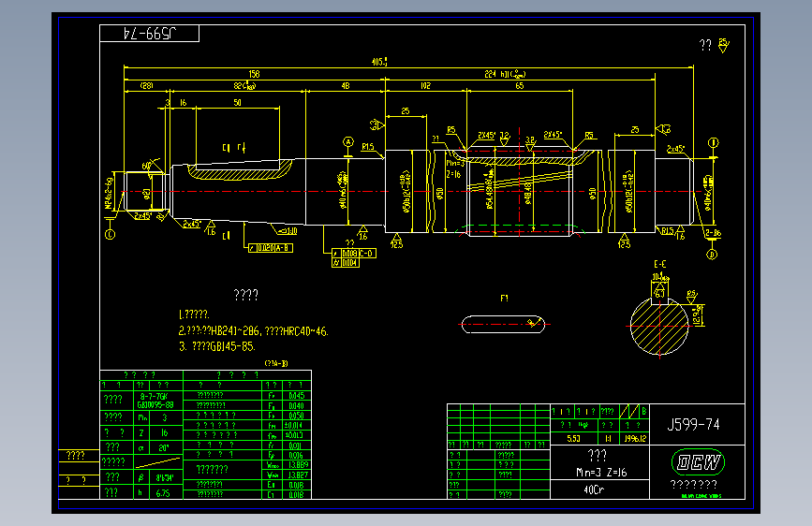Screen dimensions: 812x526
Task: Click tolerance value 0.040
Action: pos(296,405)
